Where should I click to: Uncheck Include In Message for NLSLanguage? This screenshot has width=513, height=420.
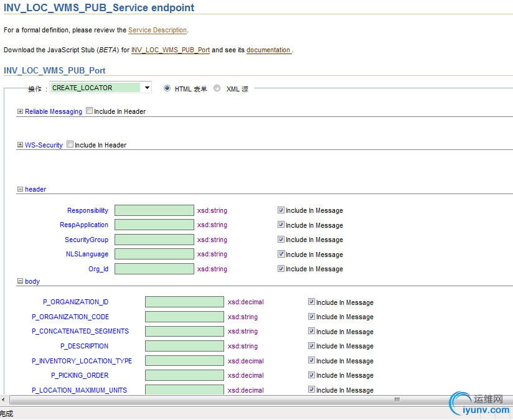281,254
